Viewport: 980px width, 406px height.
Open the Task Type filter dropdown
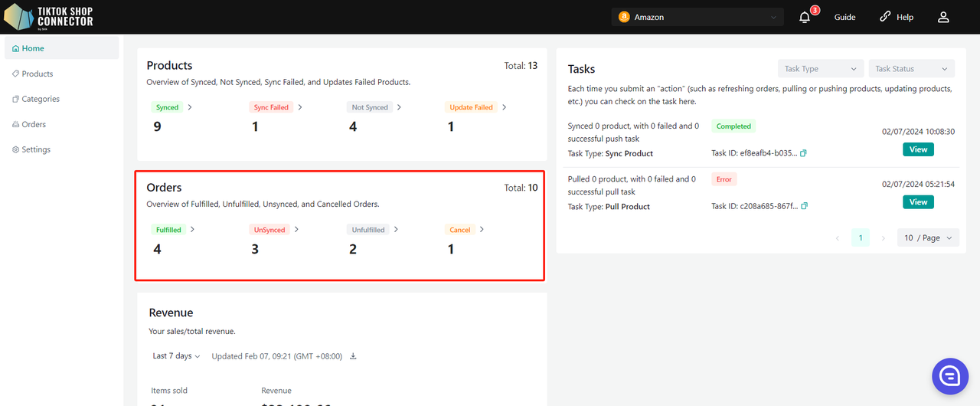pyautogui.click(x=820, y=69)
